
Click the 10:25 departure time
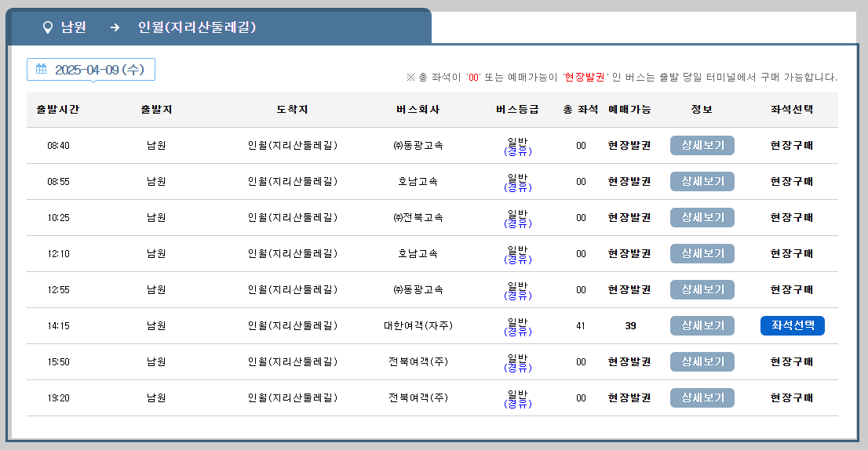[58, 217]
